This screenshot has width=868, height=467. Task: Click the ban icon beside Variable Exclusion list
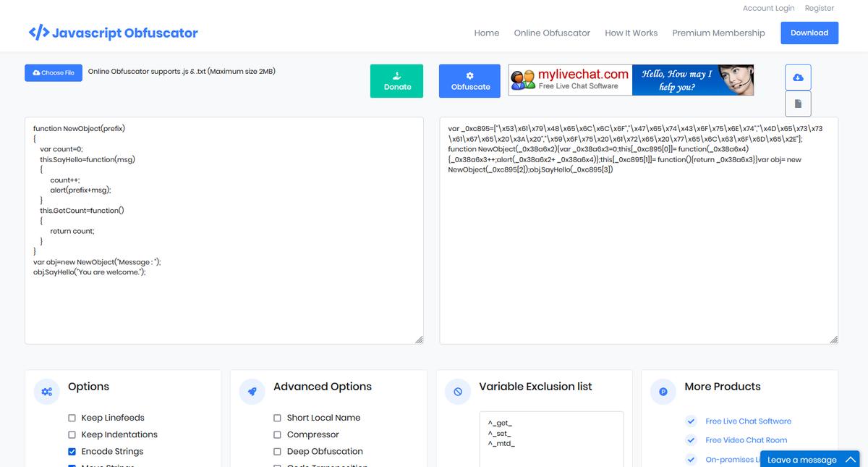pyautogui.click(x=458, y=392)
